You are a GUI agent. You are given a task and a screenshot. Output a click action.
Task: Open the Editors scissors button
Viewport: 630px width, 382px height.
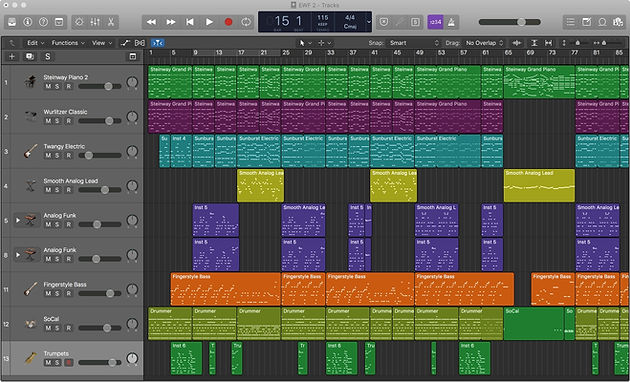pyautogui.click(x=111, y=22)
